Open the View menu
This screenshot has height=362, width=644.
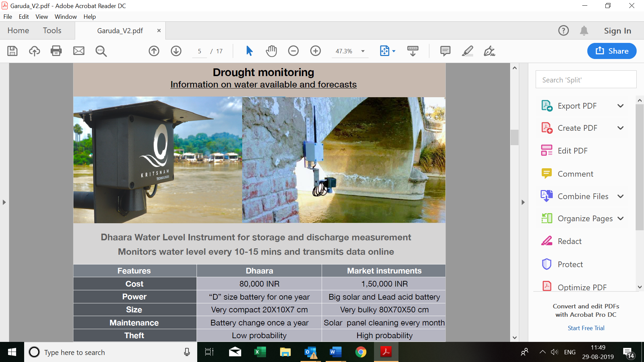42,16
